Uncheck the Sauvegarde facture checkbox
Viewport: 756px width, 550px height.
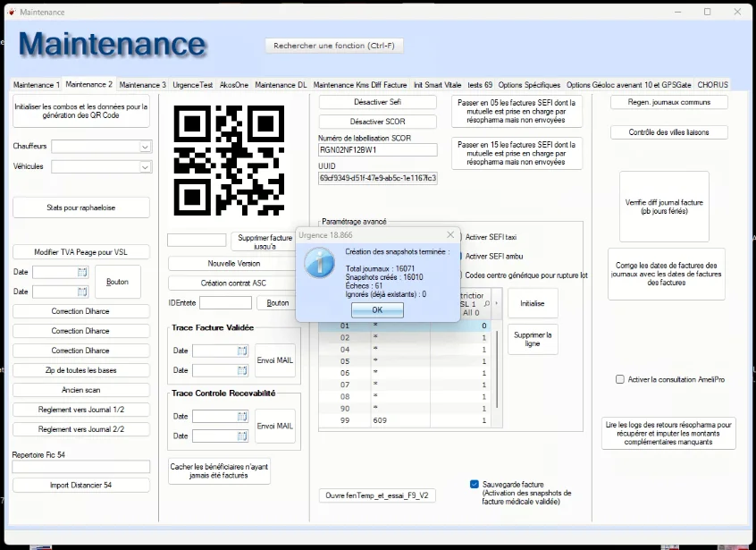point(475,484)
